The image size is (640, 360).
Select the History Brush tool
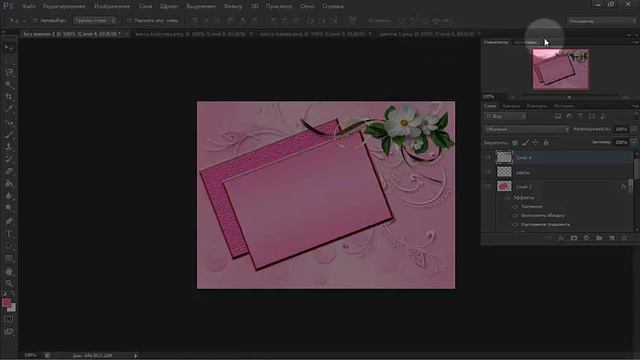coord(9,159)
